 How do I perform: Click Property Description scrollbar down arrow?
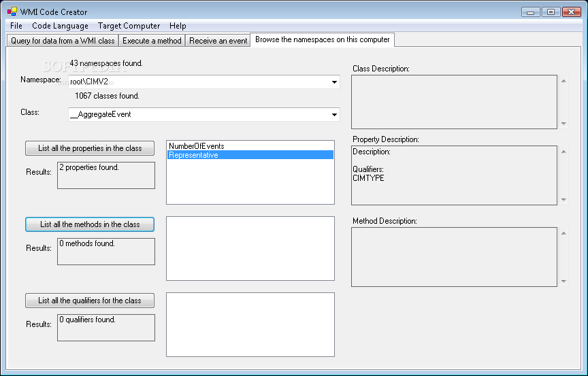tap(563, 200)
